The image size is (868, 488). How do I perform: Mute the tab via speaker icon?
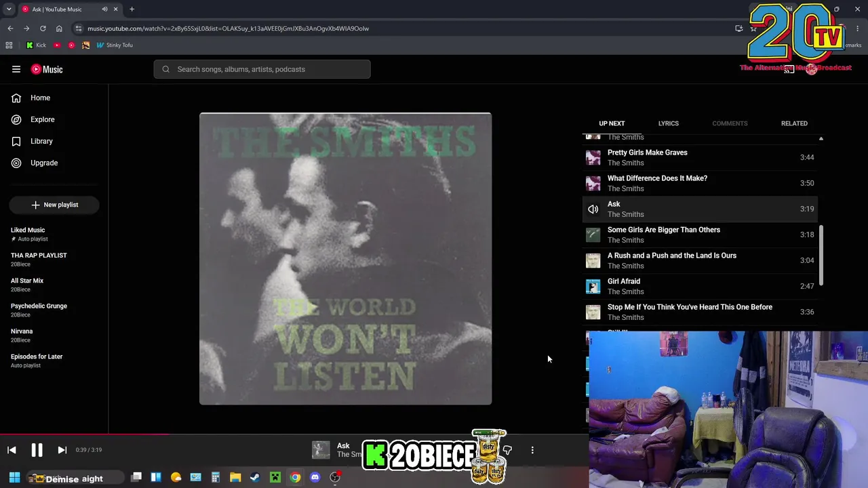[x=104, y=9]
